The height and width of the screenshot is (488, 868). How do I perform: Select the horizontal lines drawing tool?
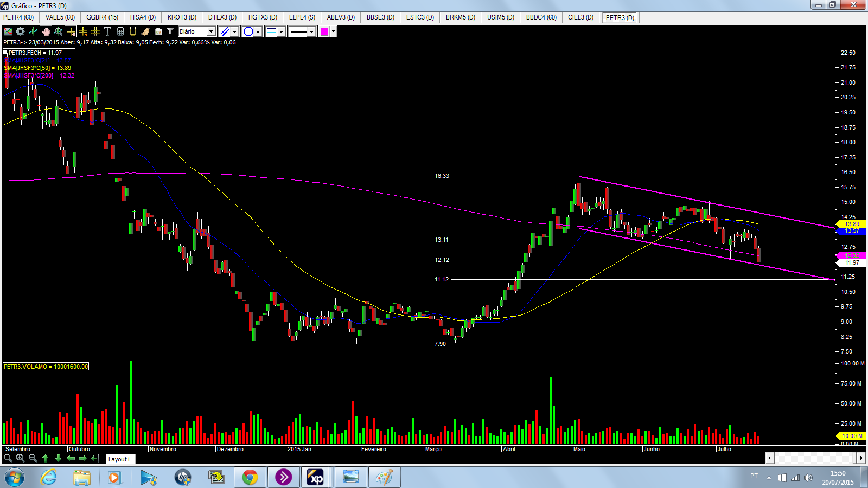(83, 31)
